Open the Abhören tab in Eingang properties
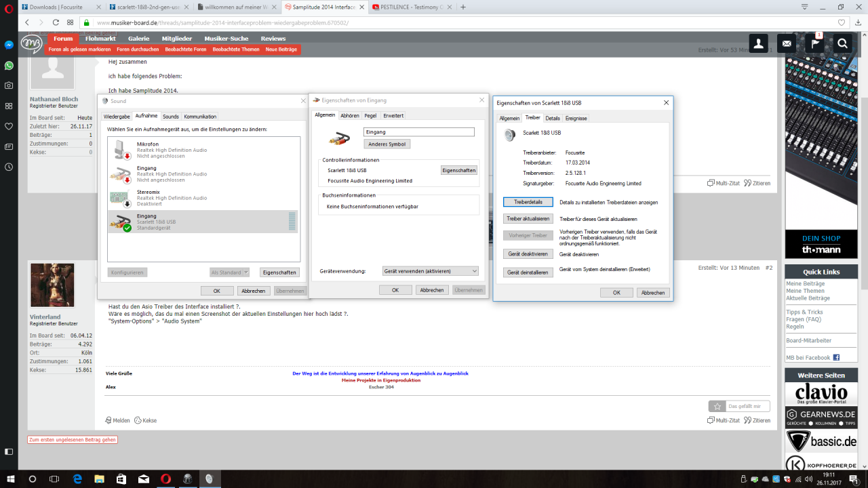The height and width of the screenshot is (488, 868). click(350, 116)
